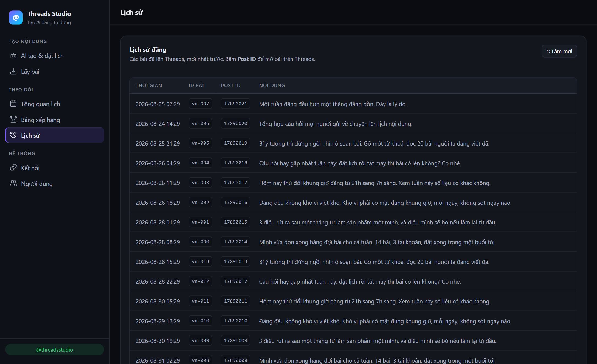Screen dimensions: 597x364
Task: Open Post ID 17890009 on Threads
Action: [x=235, y=340]
